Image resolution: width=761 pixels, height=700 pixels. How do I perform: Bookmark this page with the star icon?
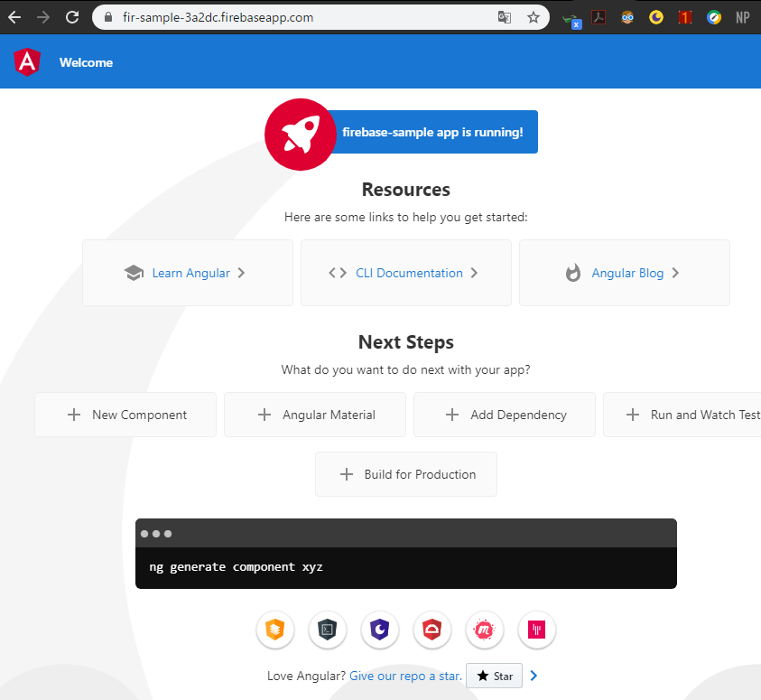[534, 17]
